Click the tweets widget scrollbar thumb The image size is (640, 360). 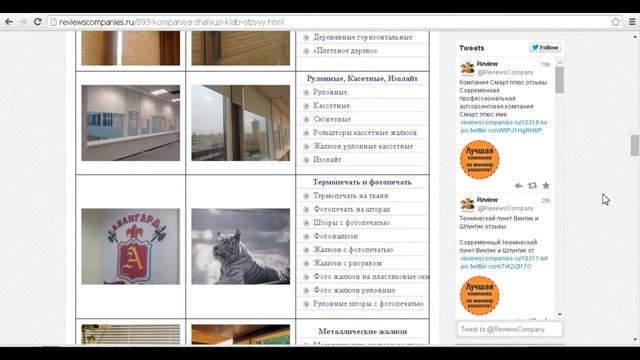pyautogui.click(x=559, y=80)
